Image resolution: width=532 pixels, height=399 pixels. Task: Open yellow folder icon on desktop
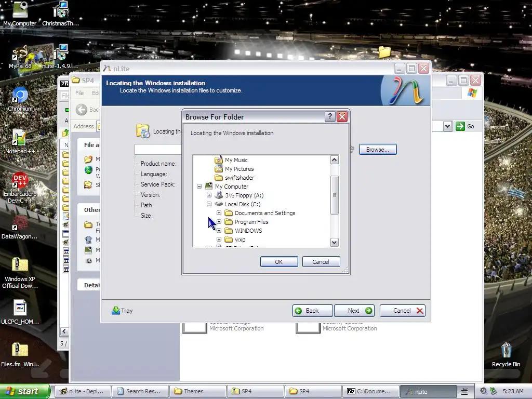(x=384, y=52)
